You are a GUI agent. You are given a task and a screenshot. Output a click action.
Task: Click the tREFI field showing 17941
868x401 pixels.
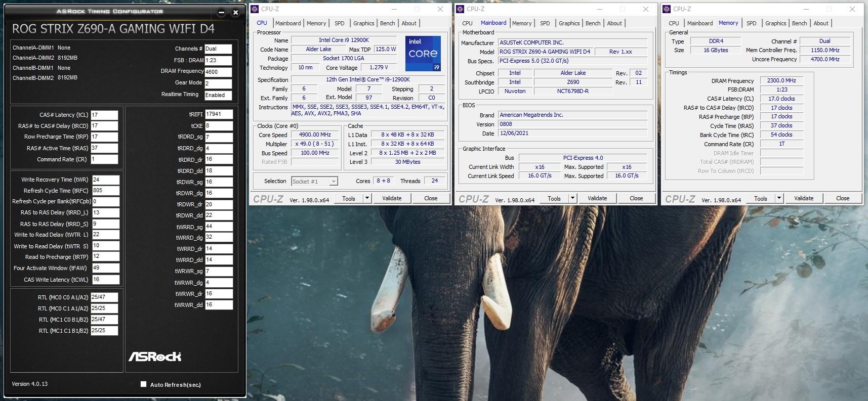pos(219,114)
